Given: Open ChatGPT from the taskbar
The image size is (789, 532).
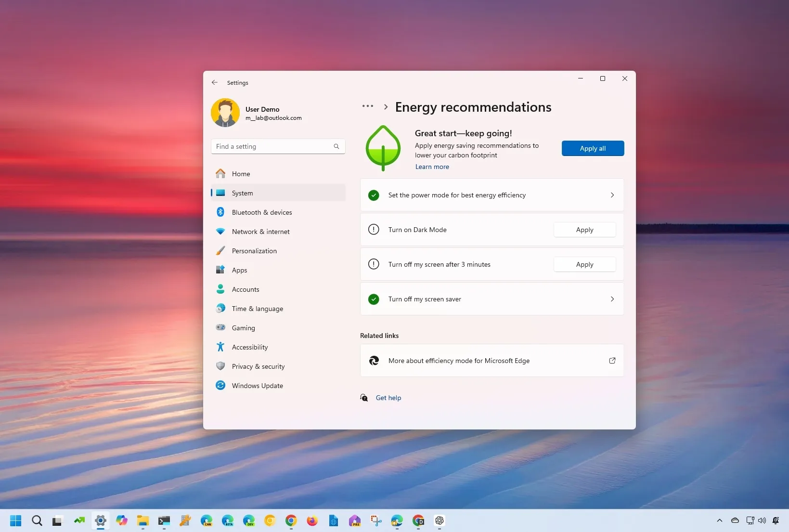Looking at the screenshot, I should pos(439,521).
